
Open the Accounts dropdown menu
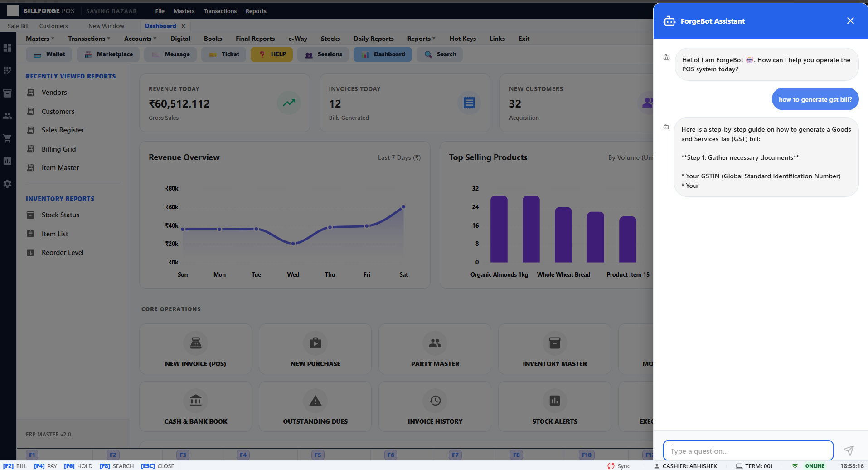coord(140,39)
